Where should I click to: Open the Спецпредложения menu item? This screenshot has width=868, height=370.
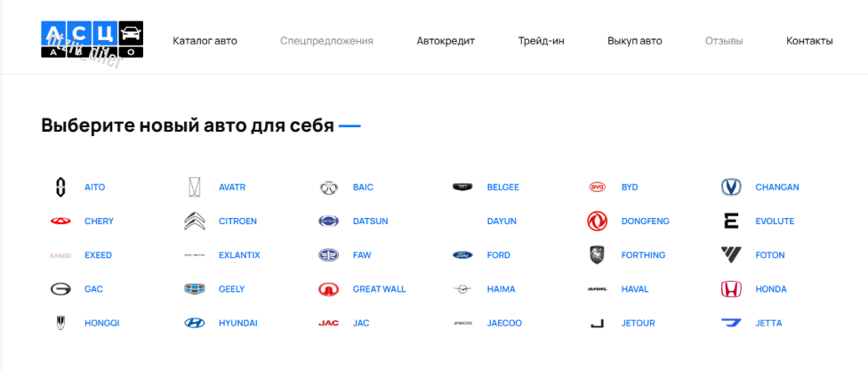[x=326, y=41]
